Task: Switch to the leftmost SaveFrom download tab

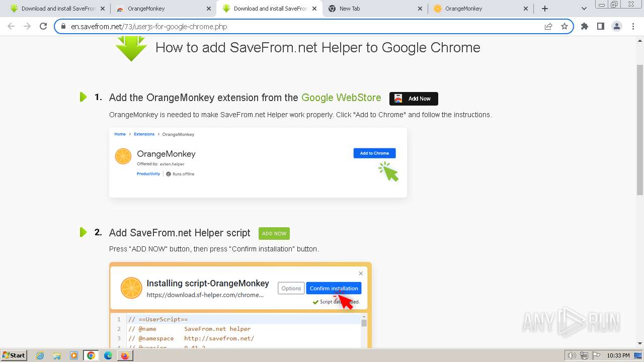Action: 57,9
